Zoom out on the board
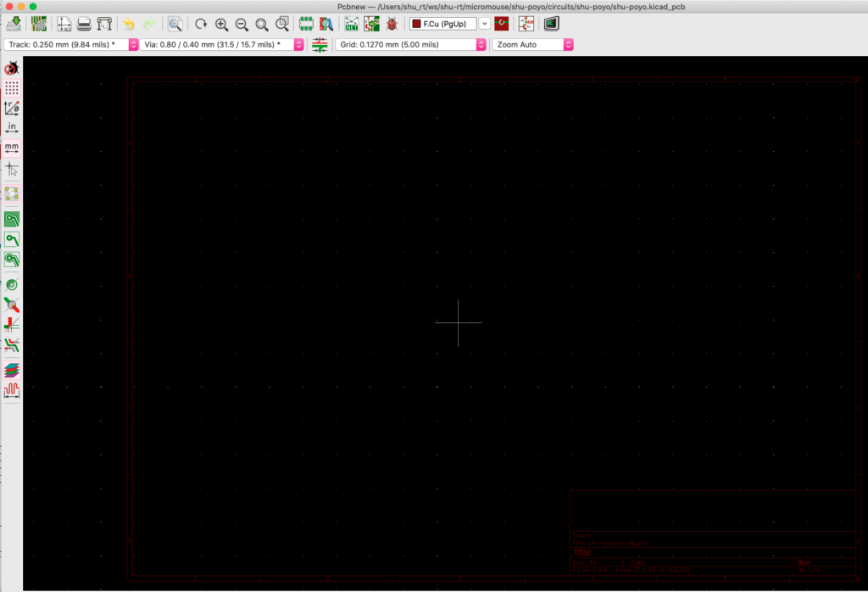The width and height of the screenshot is (868, 592). [x=242, y=24]
